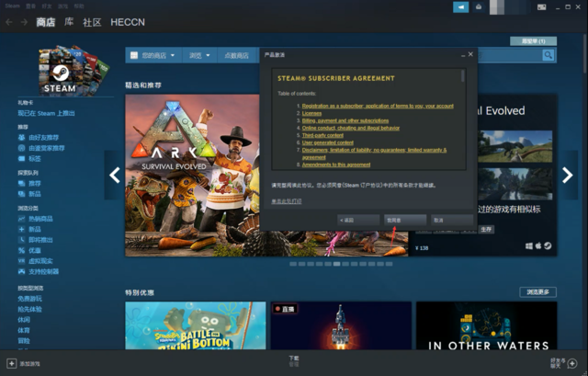
Task: Click the store search magnifier icon
Action: tap(548, 55)
